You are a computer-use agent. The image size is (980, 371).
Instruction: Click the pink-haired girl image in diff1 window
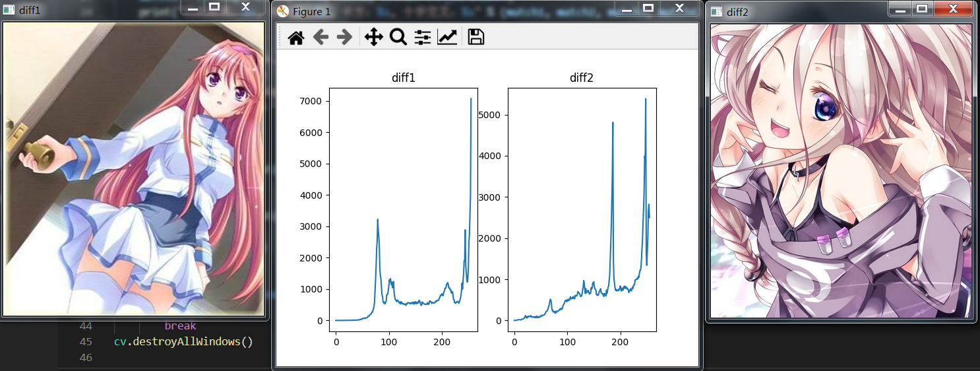tap(135, 169)
